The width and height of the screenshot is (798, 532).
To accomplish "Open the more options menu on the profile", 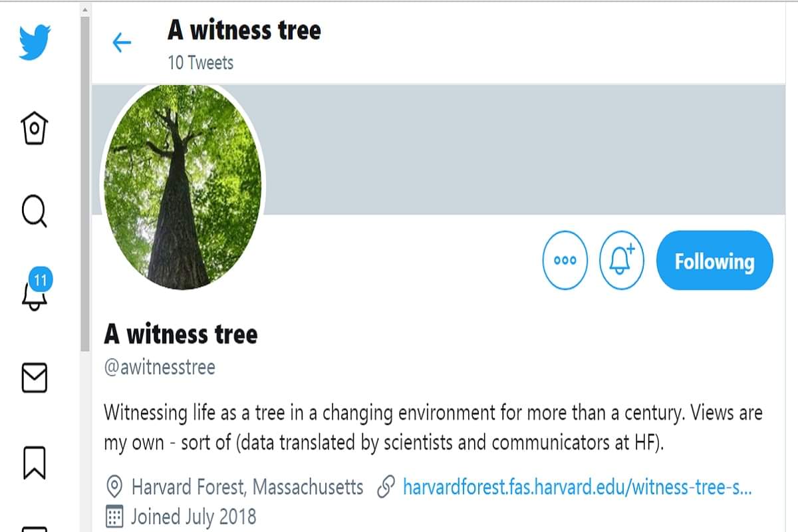I will click(x=565, y=261).
